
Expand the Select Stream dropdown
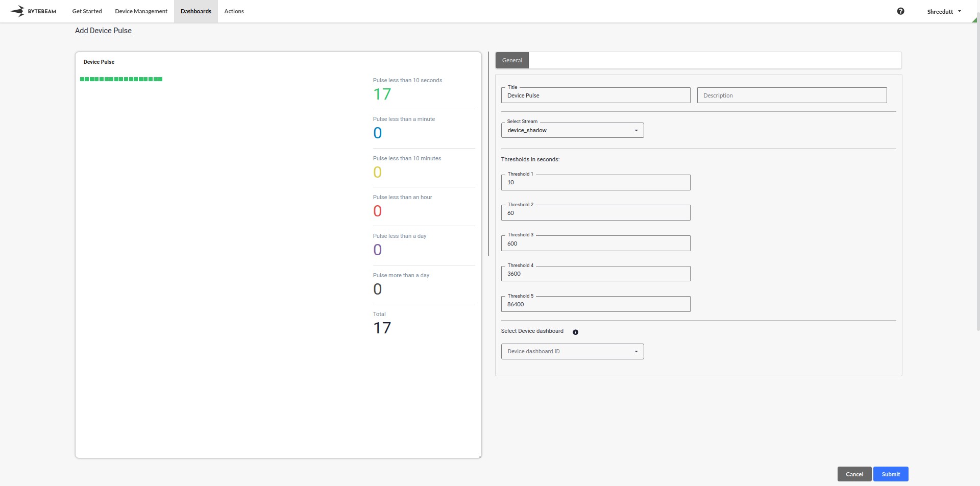[x=572, y=130]
